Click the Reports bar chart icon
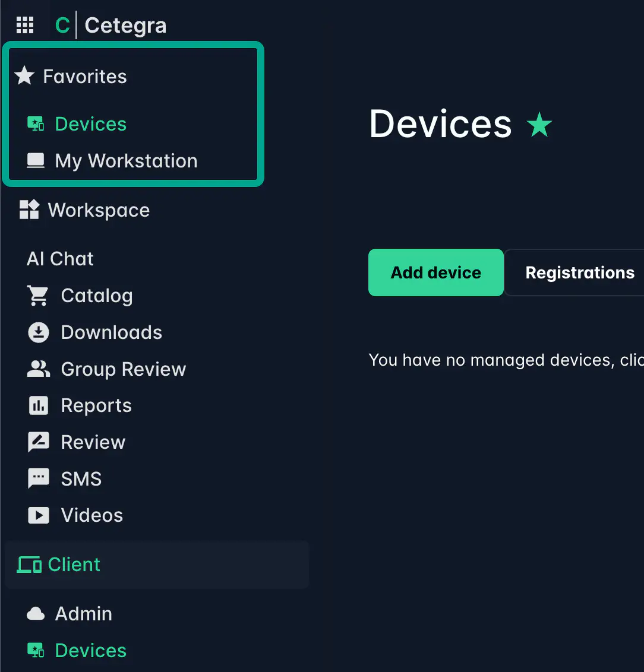The width and height of the screenshot is (644, 672). (39, 406)
